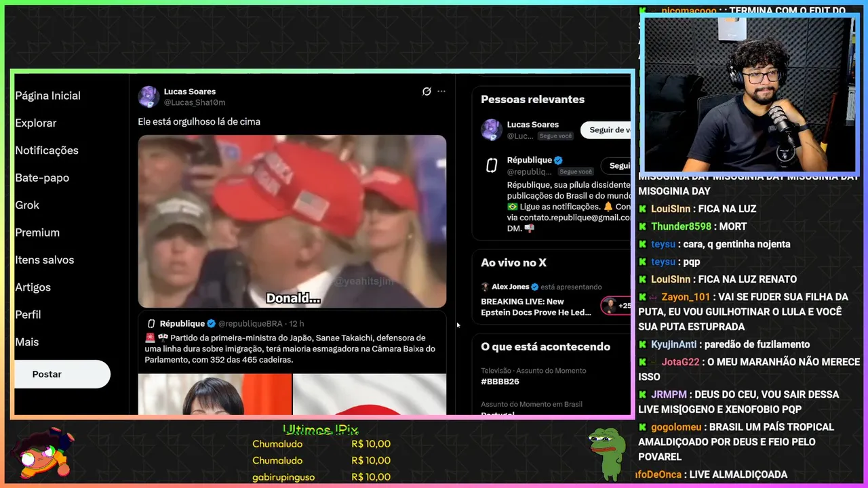Click teysu username on 'cara, q gentinha' message

pos(663,244)
